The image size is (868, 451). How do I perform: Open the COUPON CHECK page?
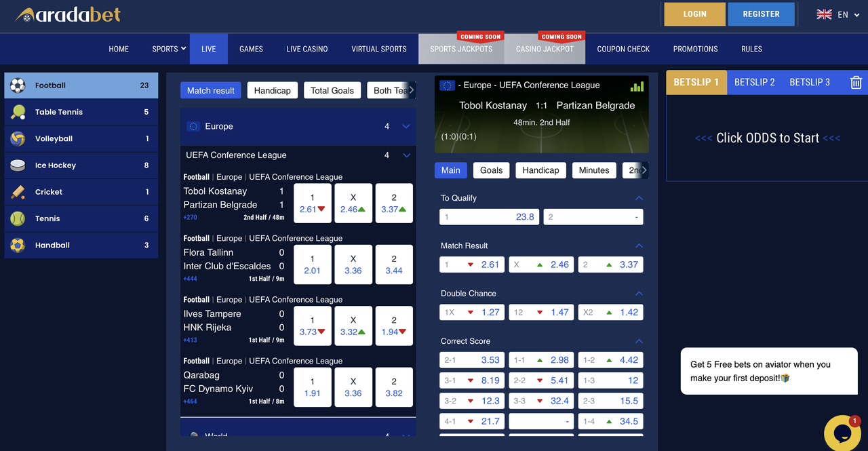(623, 49)
